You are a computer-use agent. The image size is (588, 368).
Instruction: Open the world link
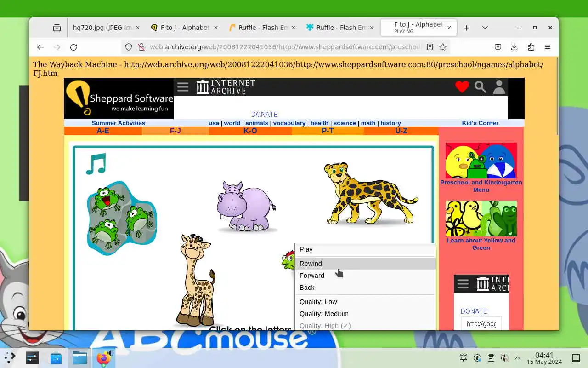click(x=232, y=123)
